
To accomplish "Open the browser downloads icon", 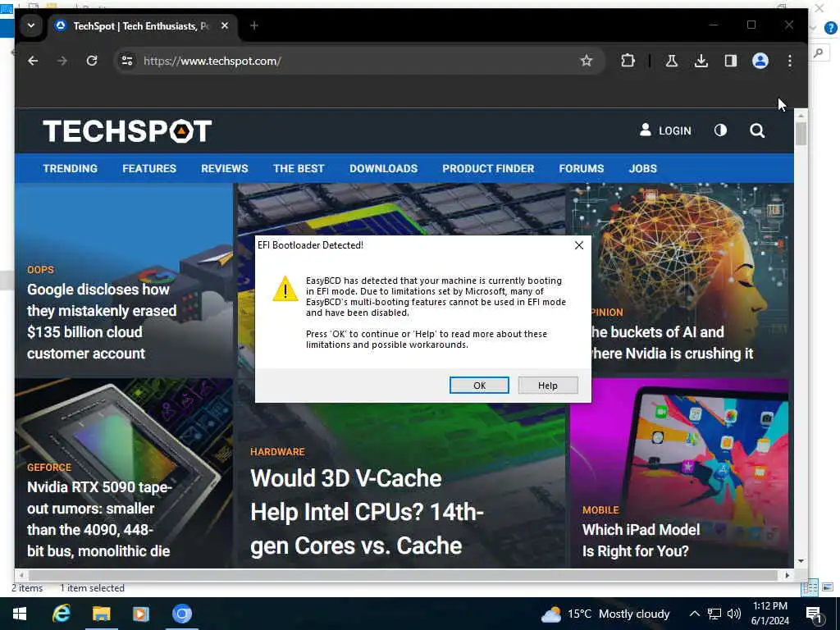I will (701, 61).
